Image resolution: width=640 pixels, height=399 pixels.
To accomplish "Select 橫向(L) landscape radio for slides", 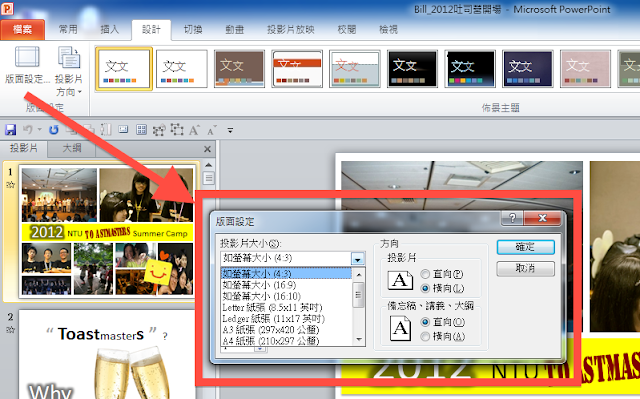I will [425, 288].
